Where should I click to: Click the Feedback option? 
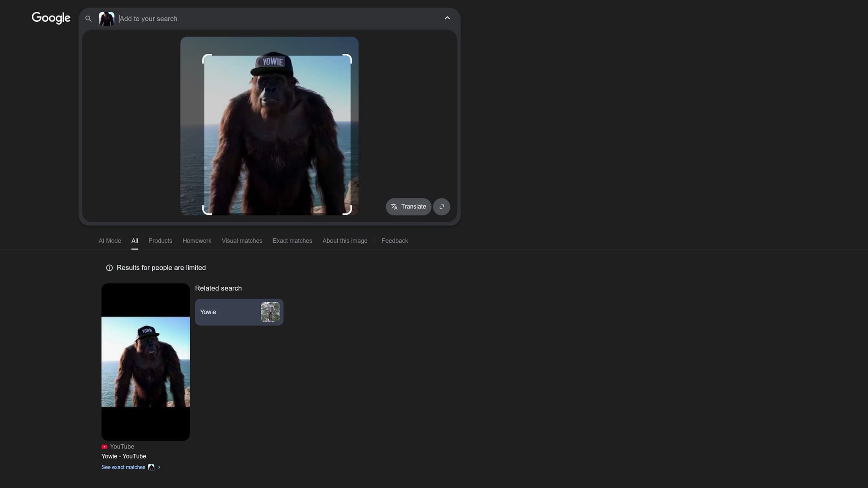pos(395,241)
